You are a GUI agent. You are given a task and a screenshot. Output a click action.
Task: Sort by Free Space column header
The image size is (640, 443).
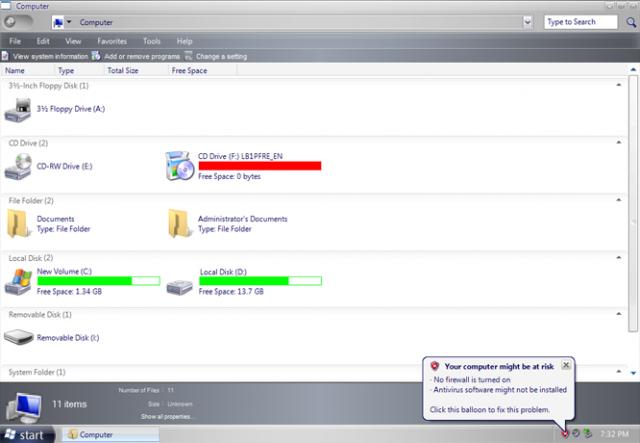(202, 70)
